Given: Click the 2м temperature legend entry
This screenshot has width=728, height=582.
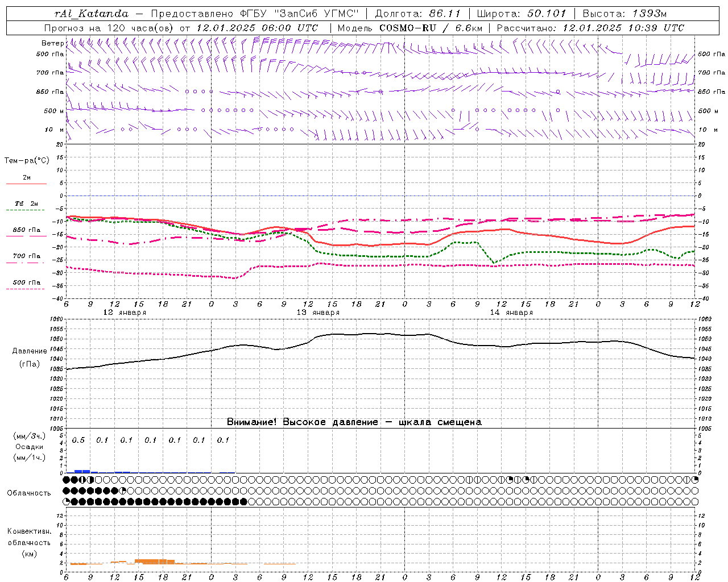Looking at the screenshot, I should tap(26, 178).
